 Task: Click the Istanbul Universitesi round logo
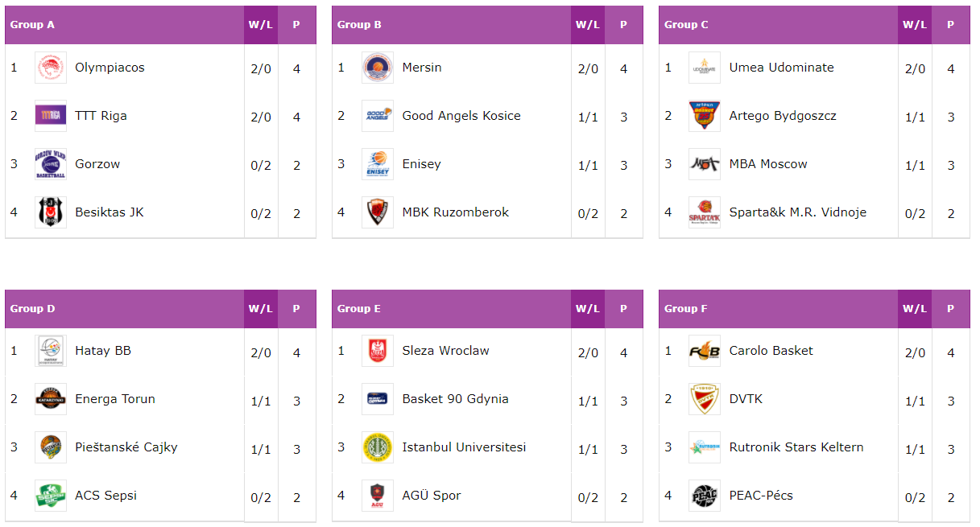(x=378, y=447)
